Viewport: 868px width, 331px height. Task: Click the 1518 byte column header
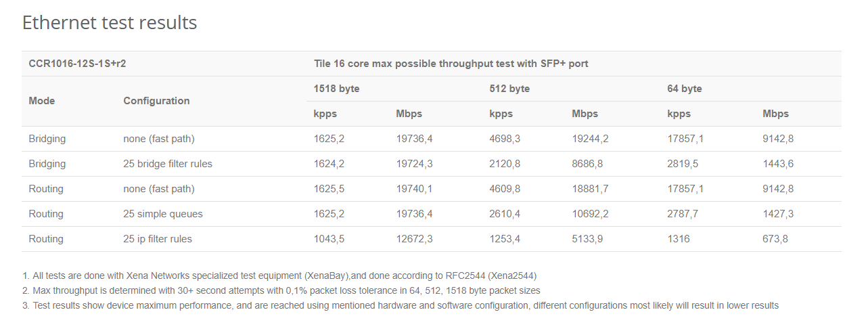[336, 89]
